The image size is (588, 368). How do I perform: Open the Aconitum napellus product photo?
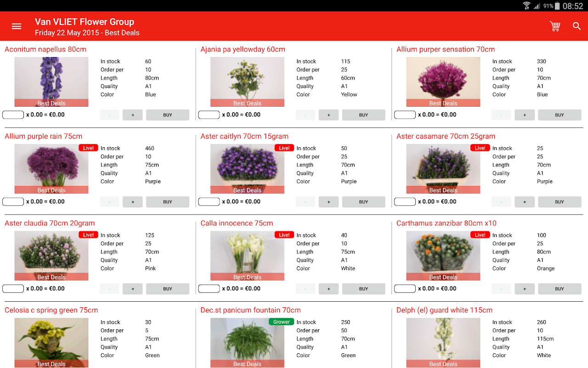51,82
